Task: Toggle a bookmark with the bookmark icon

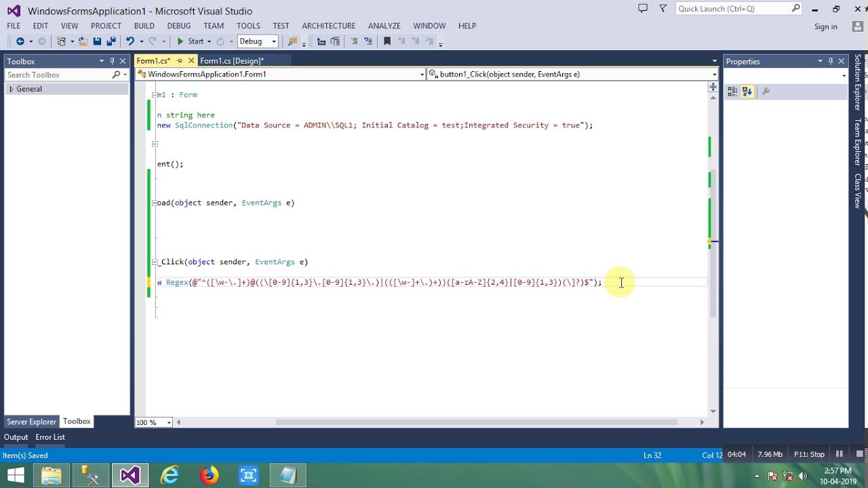Action: coord(387,41)
